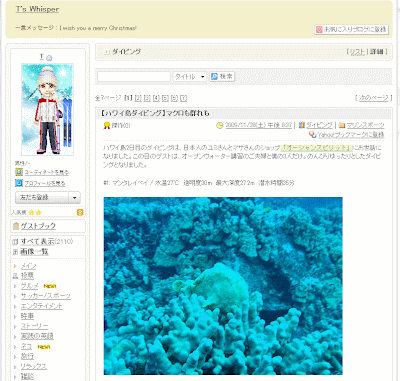Go to page 5
Viewport: 400px width, 381px height.
(x=165, y=98)
